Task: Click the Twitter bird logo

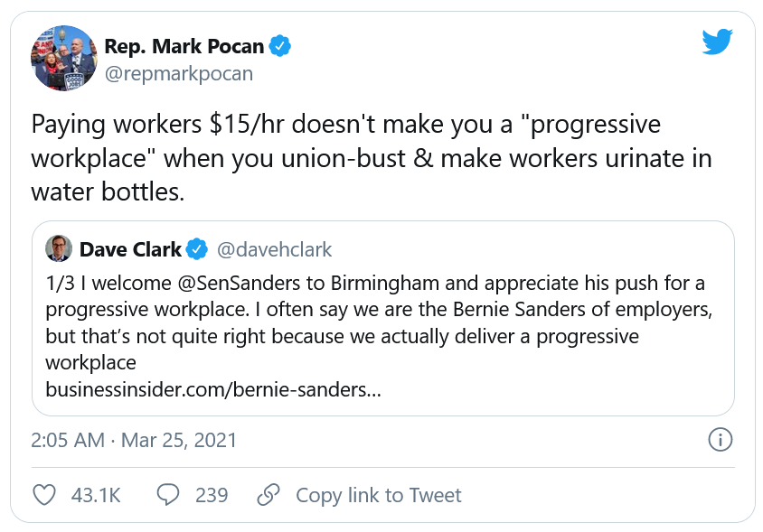Action: tap(717, 42)
